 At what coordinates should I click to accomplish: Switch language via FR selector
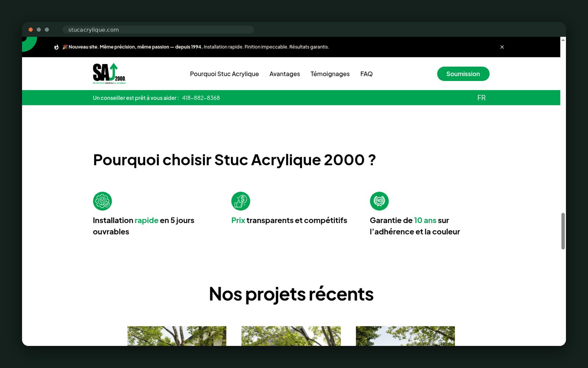tap(481, 98)
